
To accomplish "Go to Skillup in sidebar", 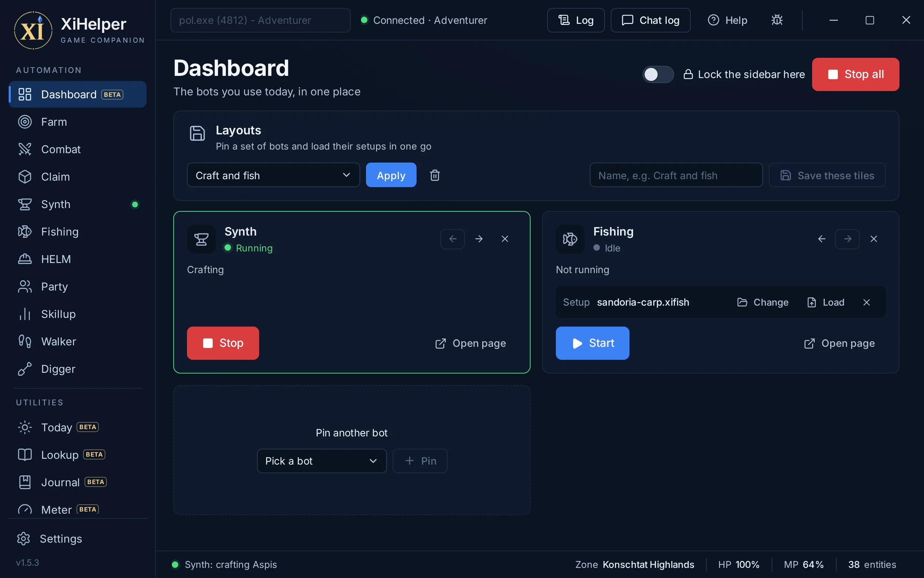I will click(x=78, y=314).
